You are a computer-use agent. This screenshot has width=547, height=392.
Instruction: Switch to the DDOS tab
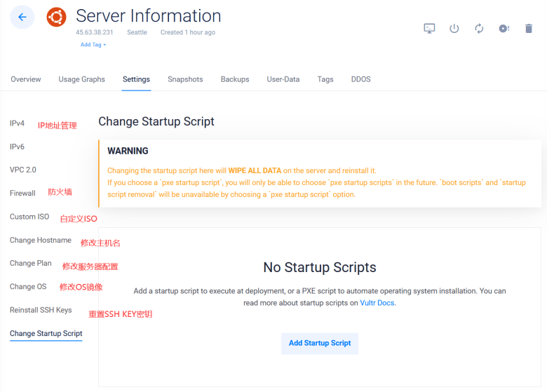point(360,79)
